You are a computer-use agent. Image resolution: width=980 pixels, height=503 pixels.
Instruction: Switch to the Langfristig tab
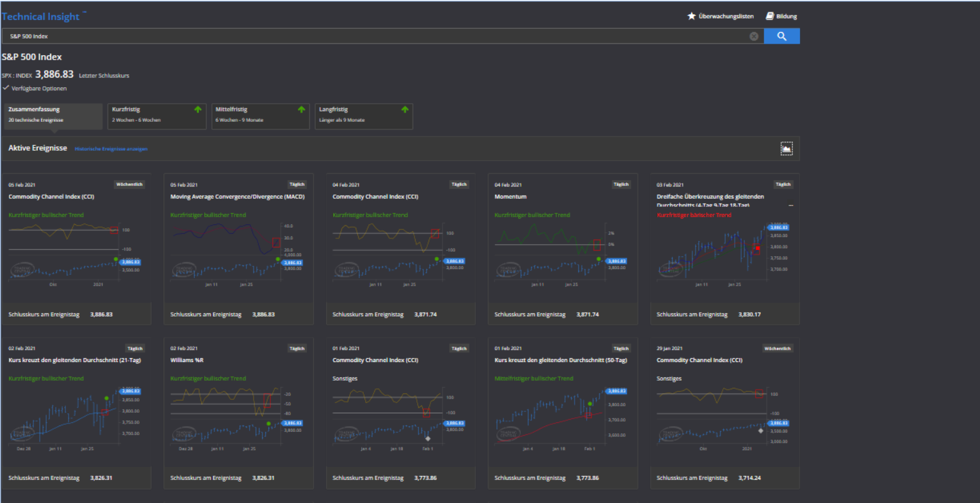pyautogui.click(x=364, y=116)
